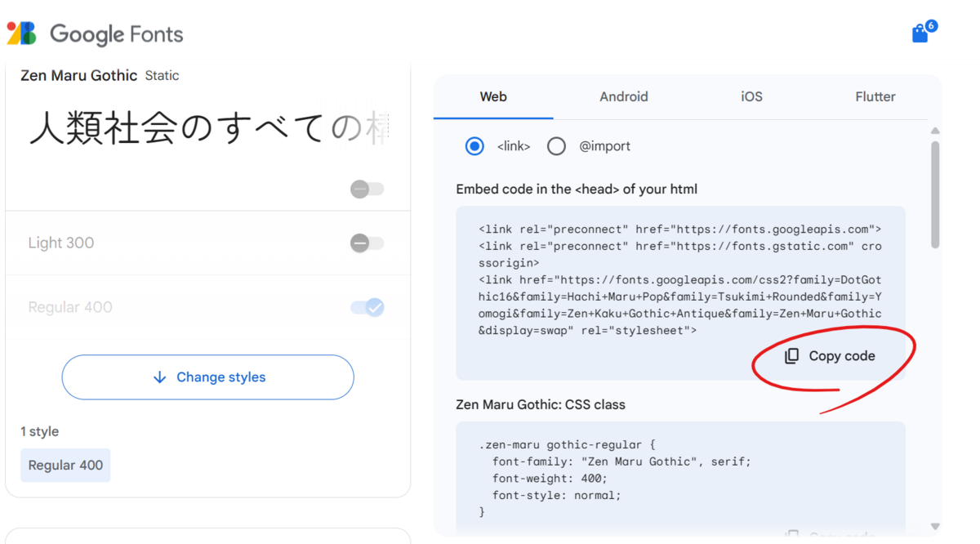Click the Japanese preview sample text
980x544 pixels.
coord(208,129)
